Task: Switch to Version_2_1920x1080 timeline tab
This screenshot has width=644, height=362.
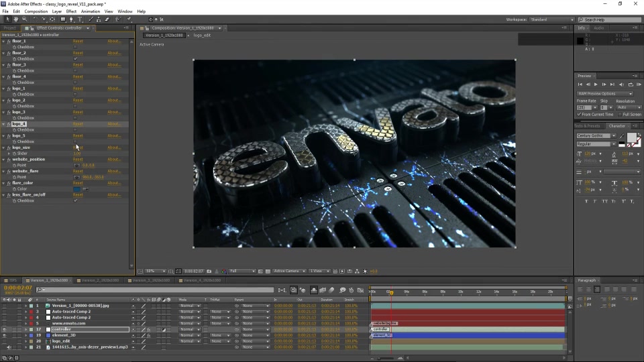Action: (x=100, y=280)
